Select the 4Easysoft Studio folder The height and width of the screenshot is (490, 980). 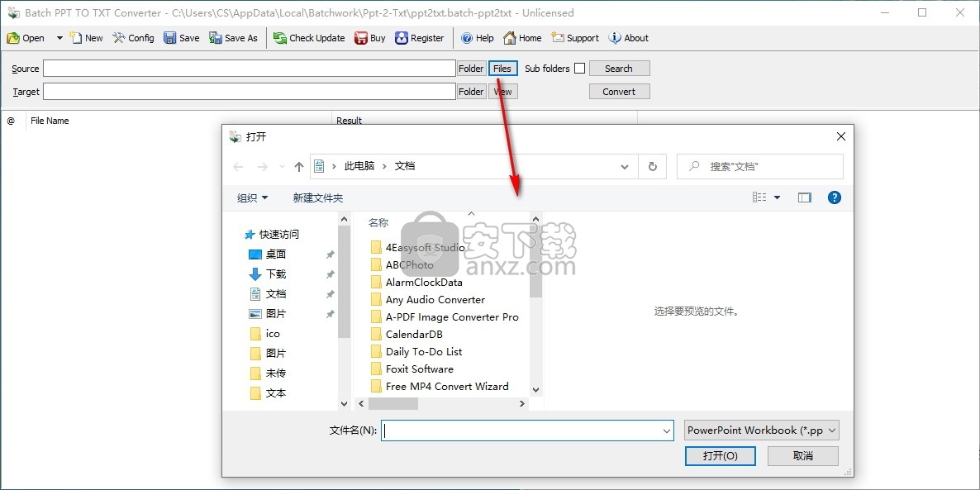[417, 248]
